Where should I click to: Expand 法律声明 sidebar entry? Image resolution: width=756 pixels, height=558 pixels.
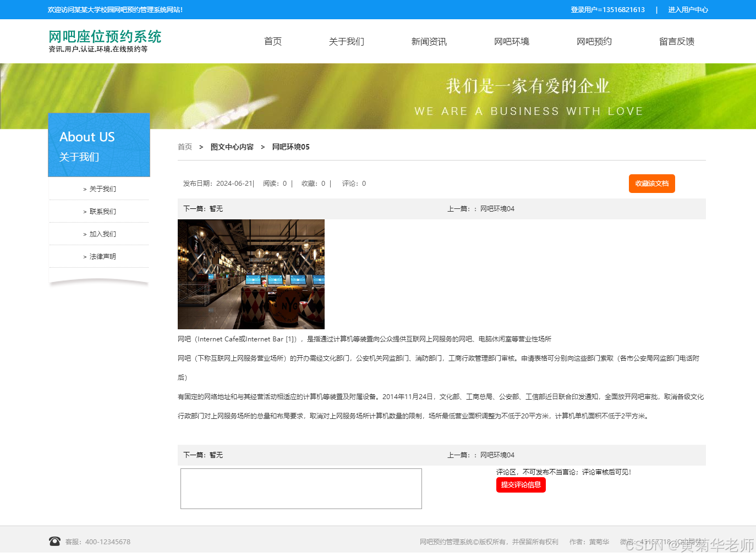[102, 256]
